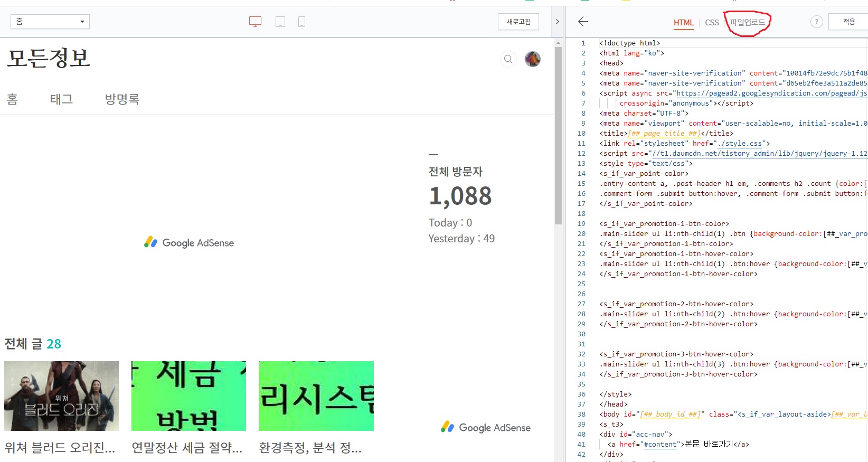Click code line '<style type="text/css">'
This screenshot has width=868, height=462.
click(x=646, y=164)
